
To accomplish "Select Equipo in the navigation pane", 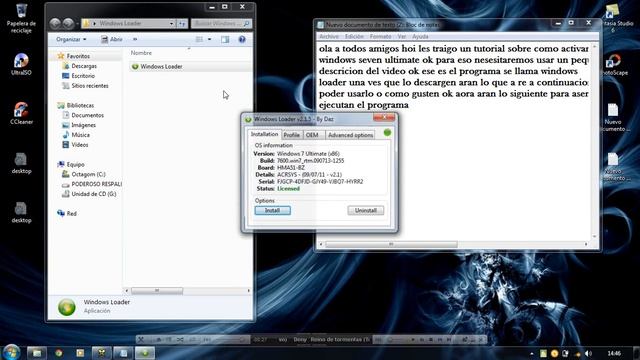I will pos(76,164).
